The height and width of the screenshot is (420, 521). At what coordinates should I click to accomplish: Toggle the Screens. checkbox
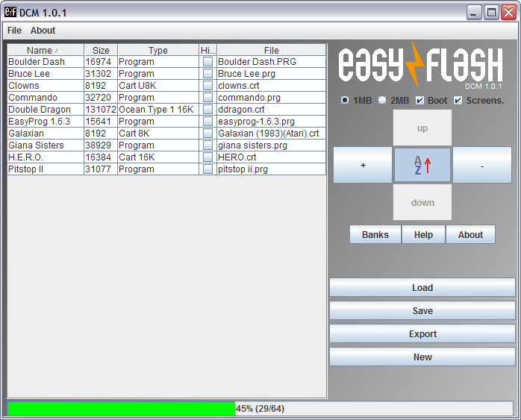458,100
